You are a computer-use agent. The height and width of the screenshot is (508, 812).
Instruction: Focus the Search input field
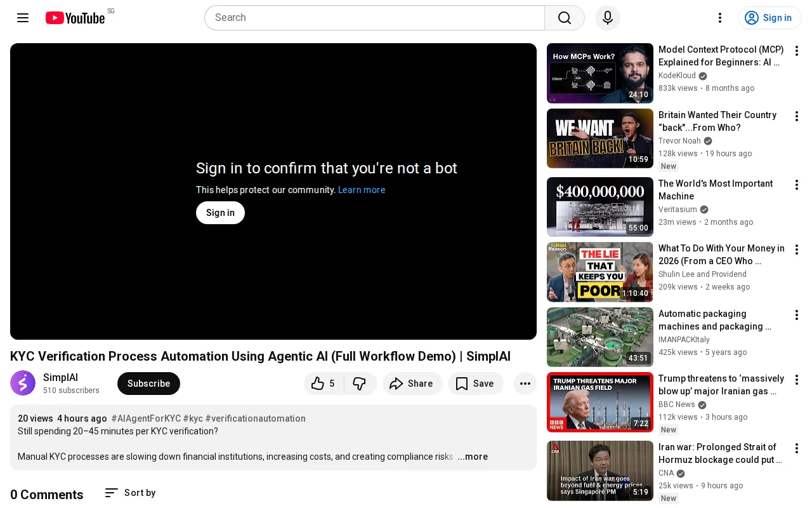tap(374, 18)
